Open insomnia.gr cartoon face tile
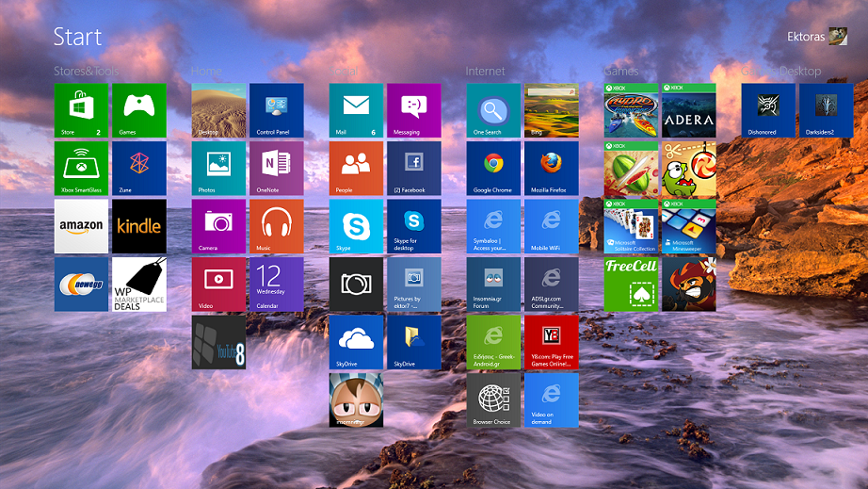868x489 pixels. point(356,399)
